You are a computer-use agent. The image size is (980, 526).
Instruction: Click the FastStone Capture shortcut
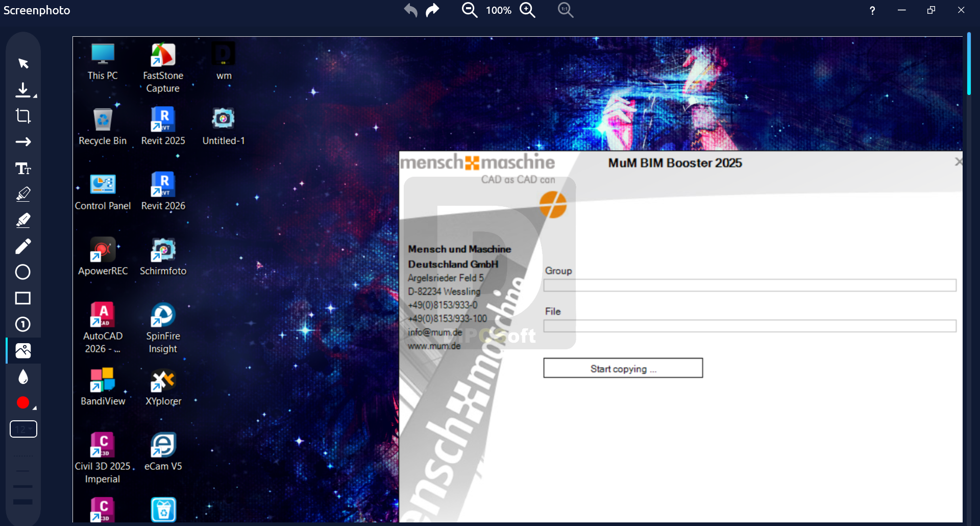163,68
